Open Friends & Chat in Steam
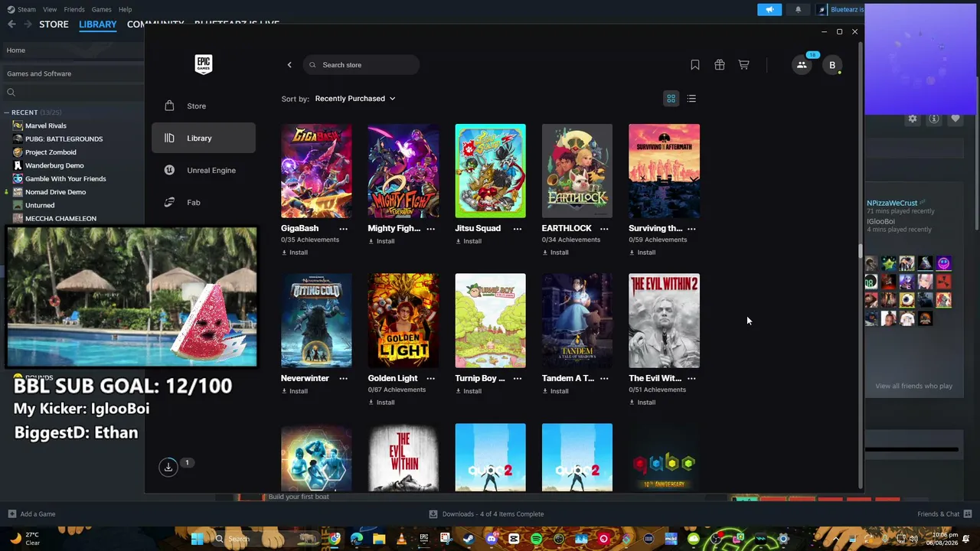This screenshot has height=551, width=980. (945, 514)
